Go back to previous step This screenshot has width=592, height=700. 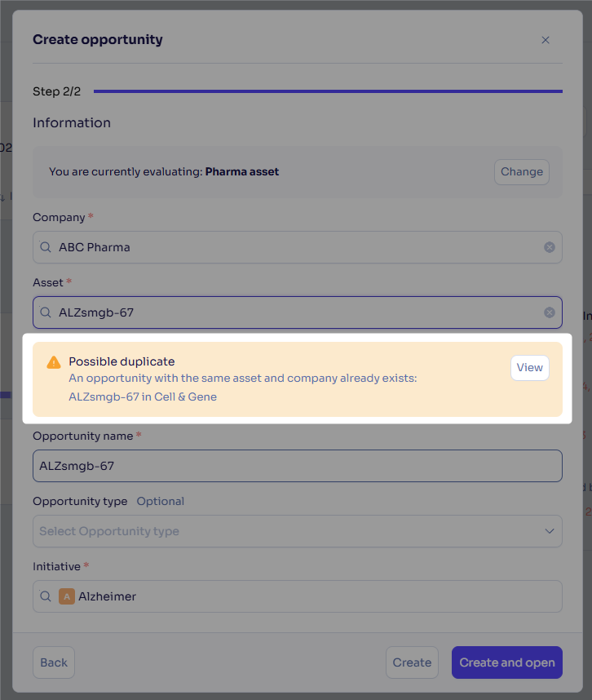[x=54, y=662]
